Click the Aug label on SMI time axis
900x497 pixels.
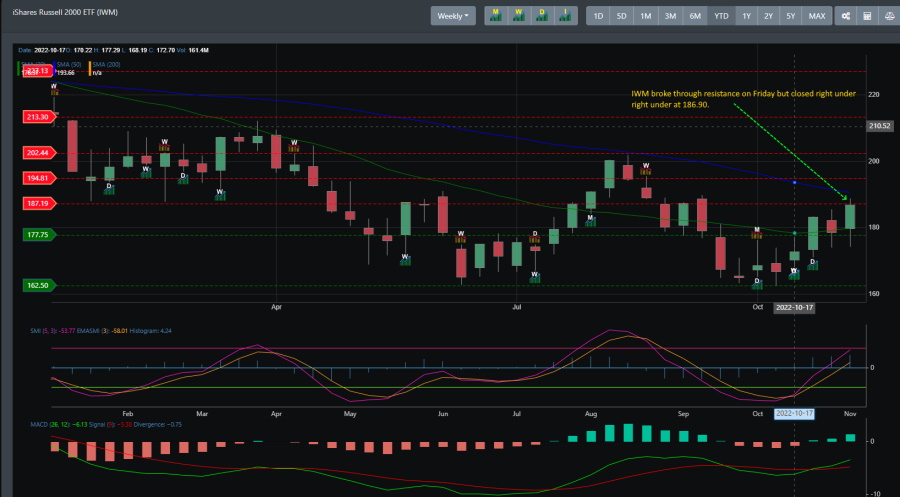pyautogui.click(x=591, y=414)
